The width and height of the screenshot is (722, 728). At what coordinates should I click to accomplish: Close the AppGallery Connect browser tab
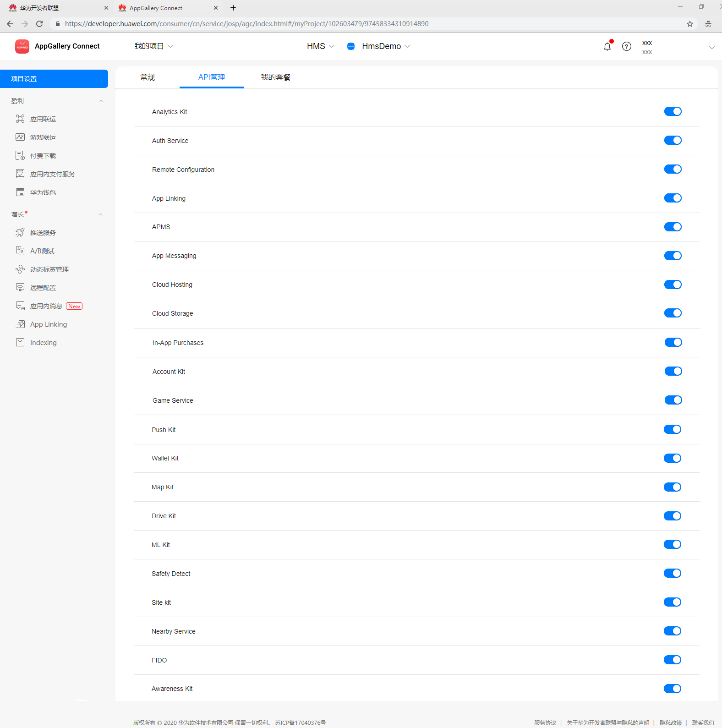pyautogui.click(x=216, y=8)
